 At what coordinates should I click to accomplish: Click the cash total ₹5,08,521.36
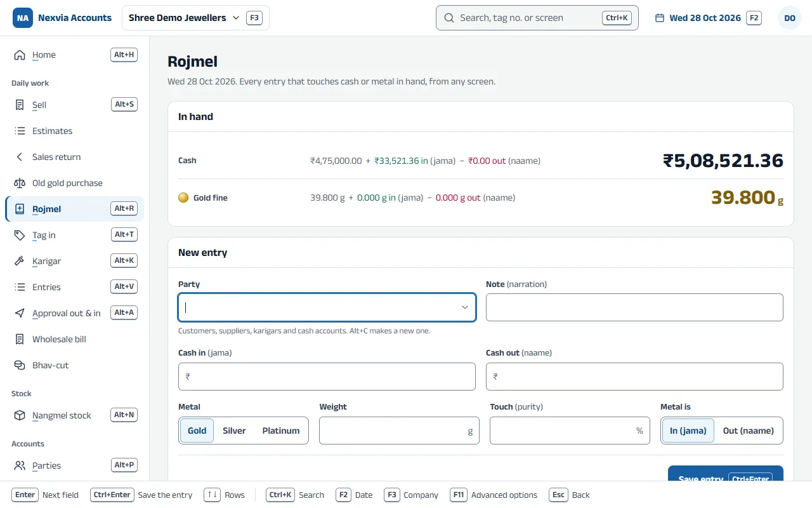coord(723,161)
